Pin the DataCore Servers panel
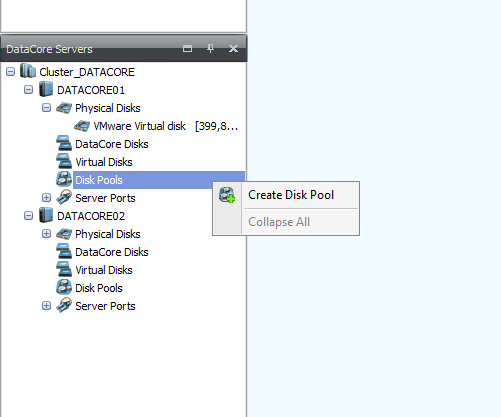Viewport: 501px width, 417px height. coord(210,49)
